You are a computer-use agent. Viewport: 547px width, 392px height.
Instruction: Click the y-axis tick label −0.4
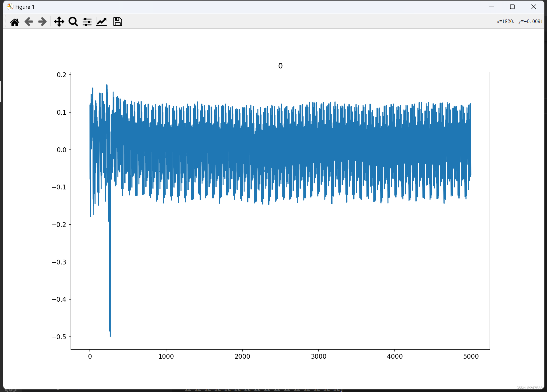pos(59,299)
